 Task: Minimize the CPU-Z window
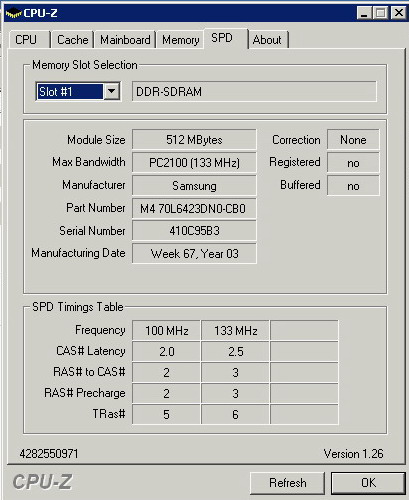point(364,13)
